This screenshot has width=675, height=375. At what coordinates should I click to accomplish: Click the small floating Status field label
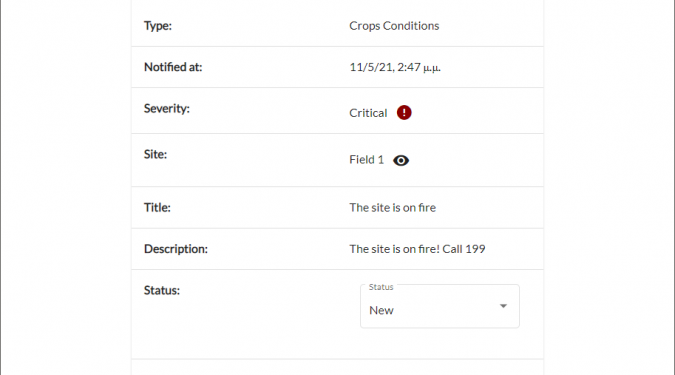coord(381,287)
